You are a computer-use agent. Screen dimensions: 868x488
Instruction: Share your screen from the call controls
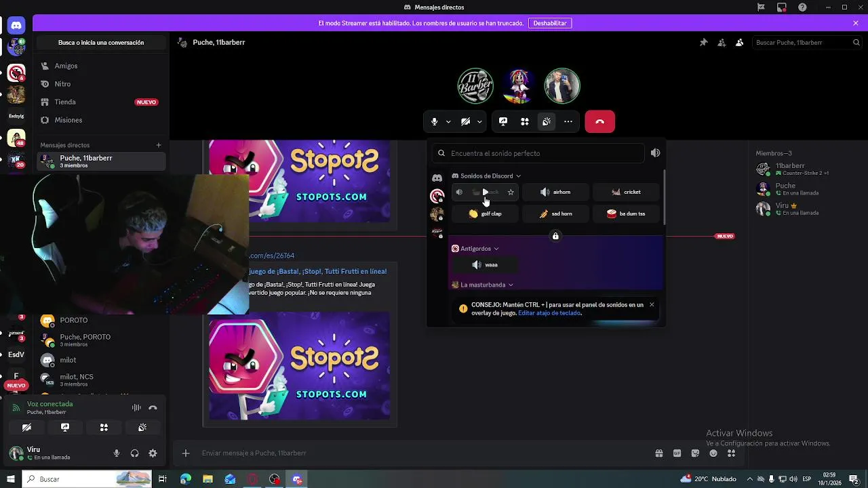[503, 121]
